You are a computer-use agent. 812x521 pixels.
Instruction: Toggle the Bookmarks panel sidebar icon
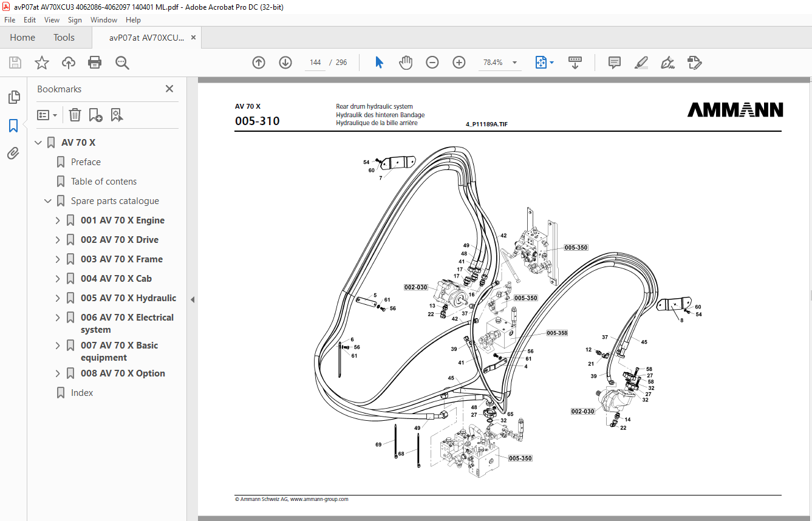coord(13,126)
